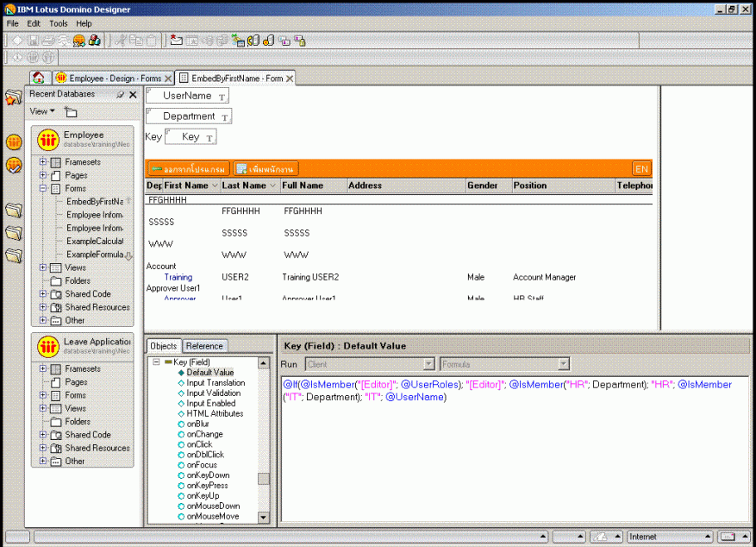Open the Tools menu

coord(59,23)
